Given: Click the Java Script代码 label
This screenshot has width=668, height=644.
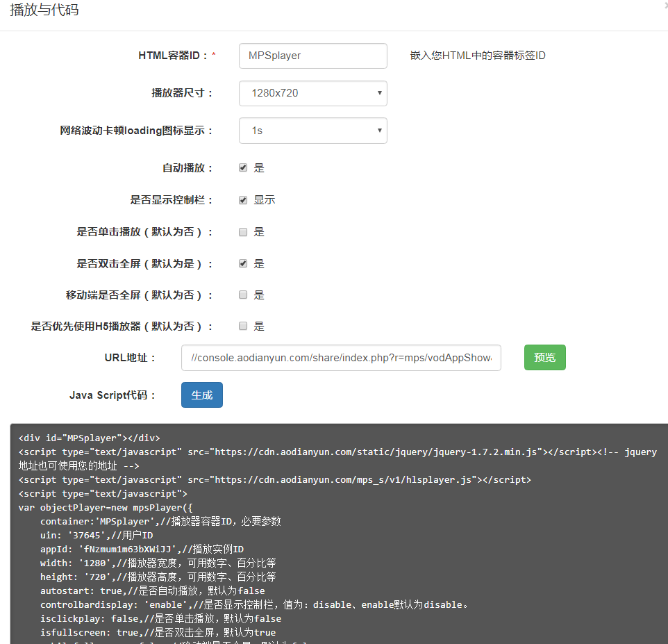Looking at the screenshot, I should click(x=112, y=395).
